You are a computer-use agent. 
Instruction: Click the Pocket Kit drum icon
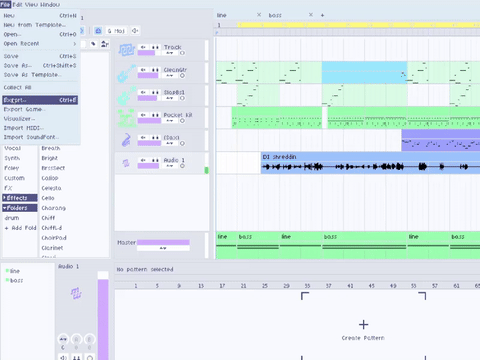coord(126,118)
